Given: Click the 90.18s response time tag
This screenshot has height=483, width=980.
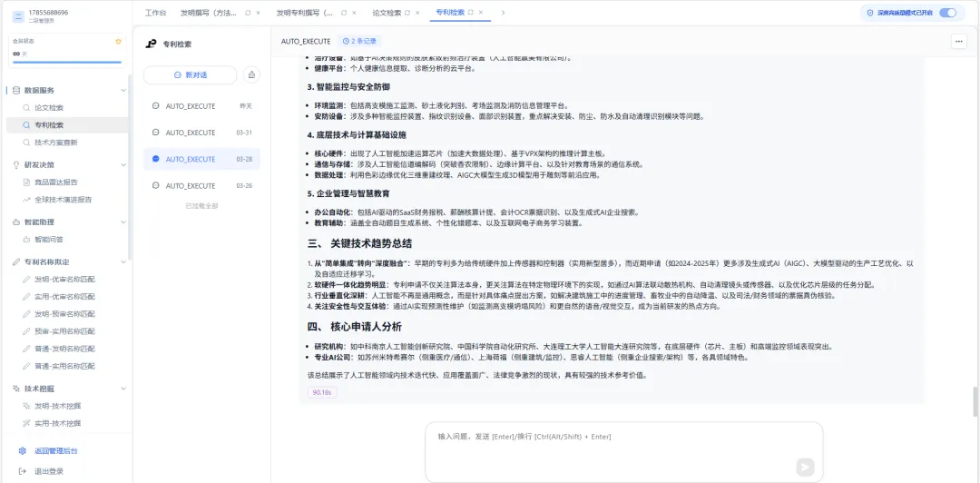Looking at the screenshot, I should (x=322, y=392).
